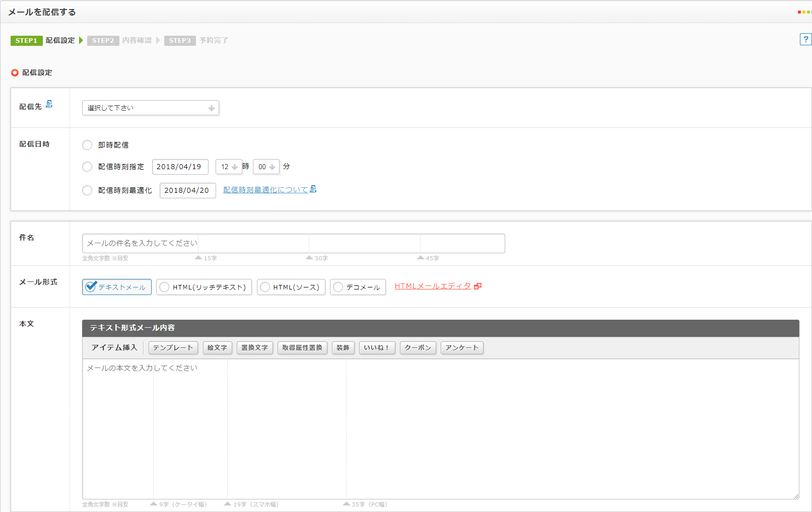Screen dimensions: 812x512
Task: Click the テンプレート insert button
Action: 173,348
